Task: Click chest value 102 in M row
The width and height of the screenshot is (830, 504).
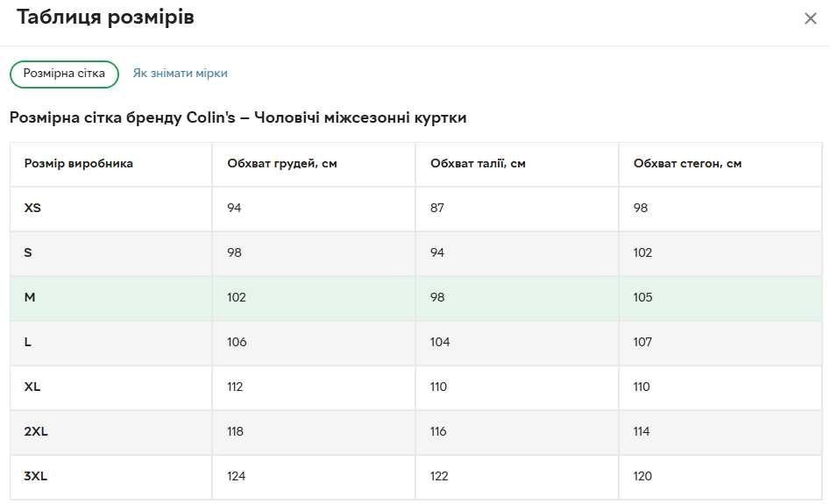Action: point(237,298)
